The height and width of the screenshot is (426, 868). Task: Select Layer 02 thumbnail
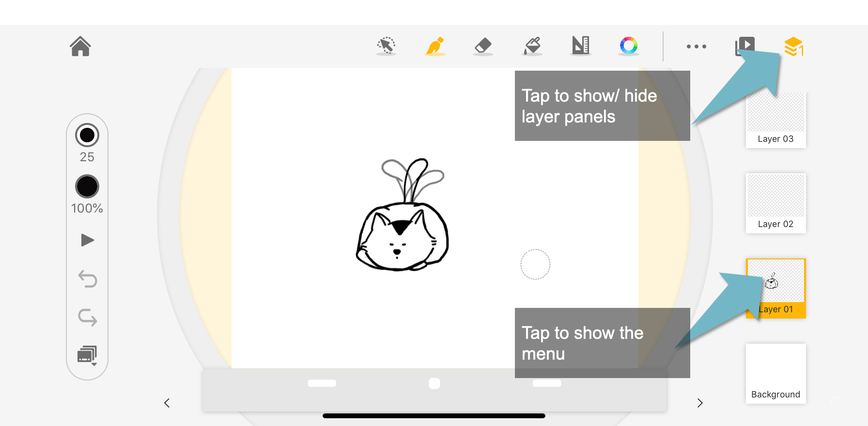click(x=776, y=203)
